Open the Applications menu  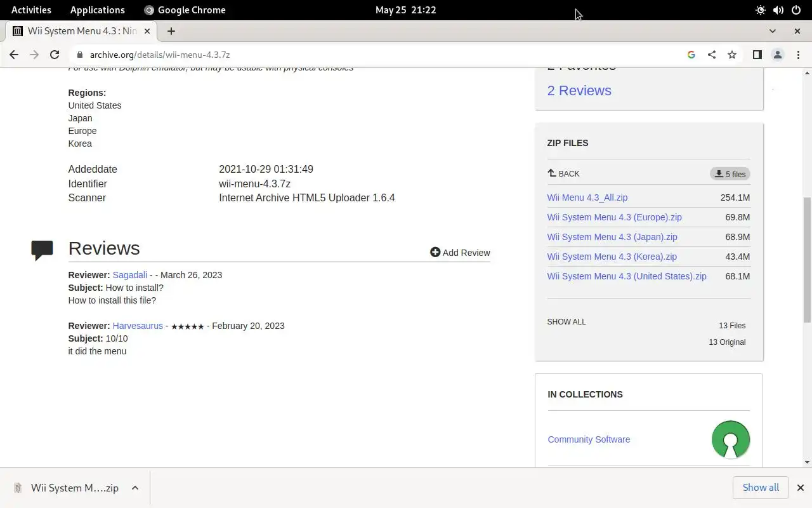(98, 10)
